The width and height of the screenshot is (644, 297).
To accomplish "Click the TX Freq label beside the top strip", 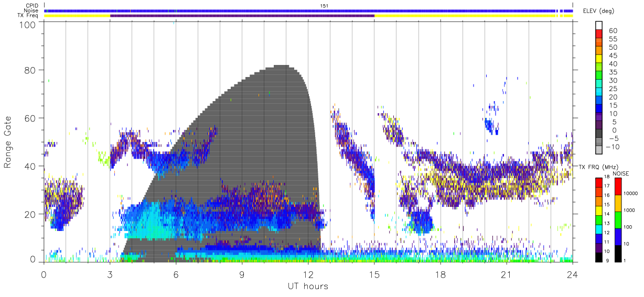I will (x=28, y=16).
